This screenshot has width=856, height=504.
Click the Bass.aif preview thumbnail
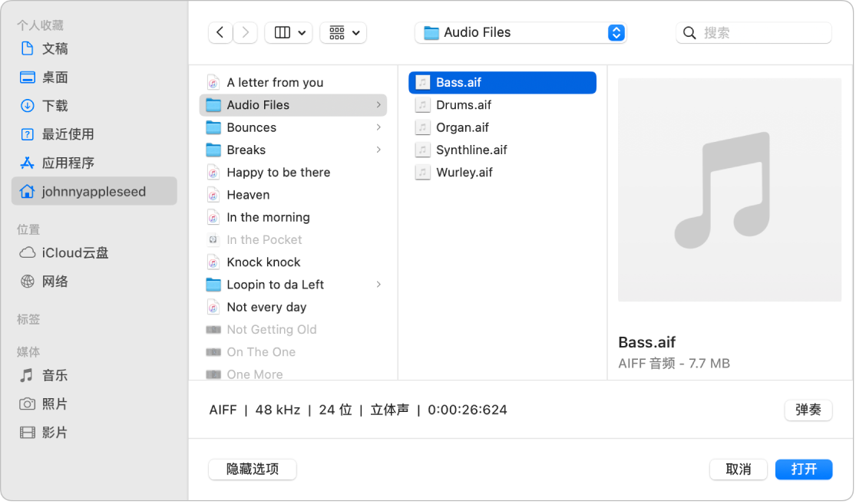pyautogui.click(x=729, y=188)
